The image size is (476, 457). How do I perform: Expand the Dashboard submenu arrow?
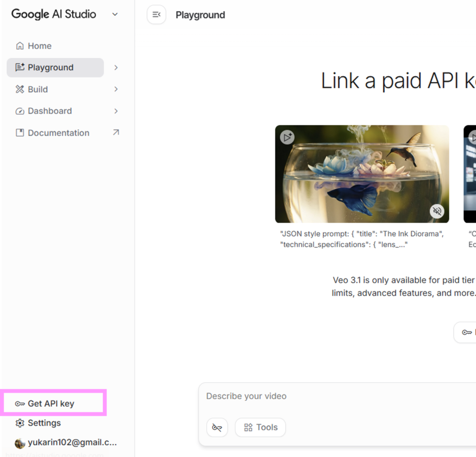tap(116, 111)
